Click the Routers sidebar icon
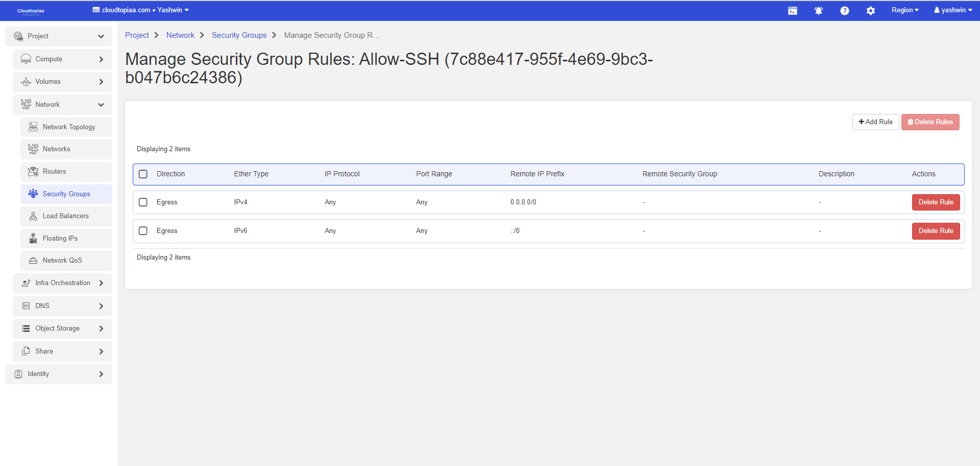This screenshot has height=466, width=980. [33, 172]
